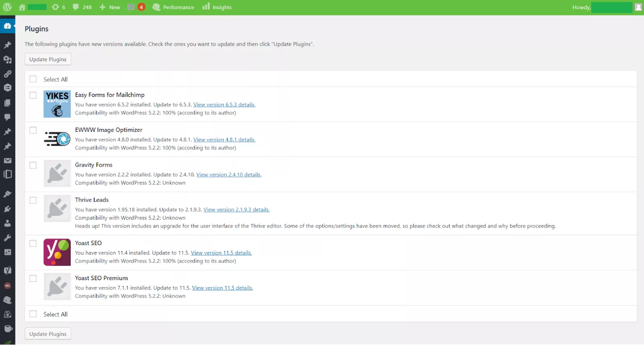
Task: Open the Insights admin bar menu
Action: tap(217, 7)
